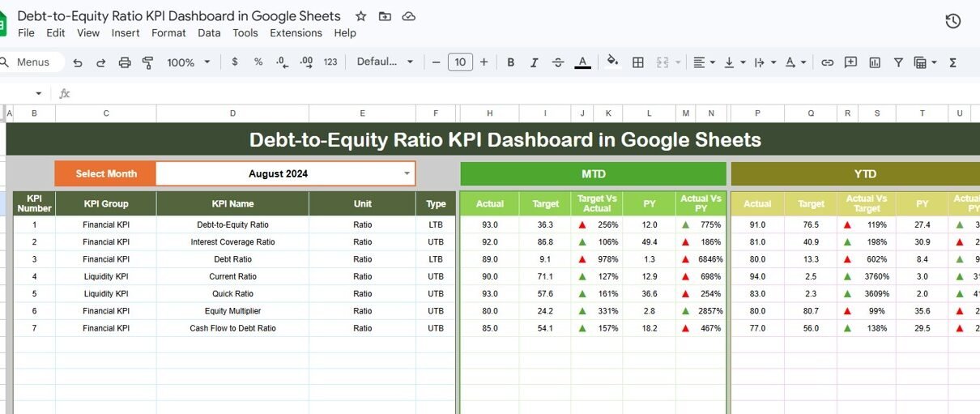This screenshot has height=414, width=980.
Task: Open the Borders tool
Action: (x=638, y=62)
